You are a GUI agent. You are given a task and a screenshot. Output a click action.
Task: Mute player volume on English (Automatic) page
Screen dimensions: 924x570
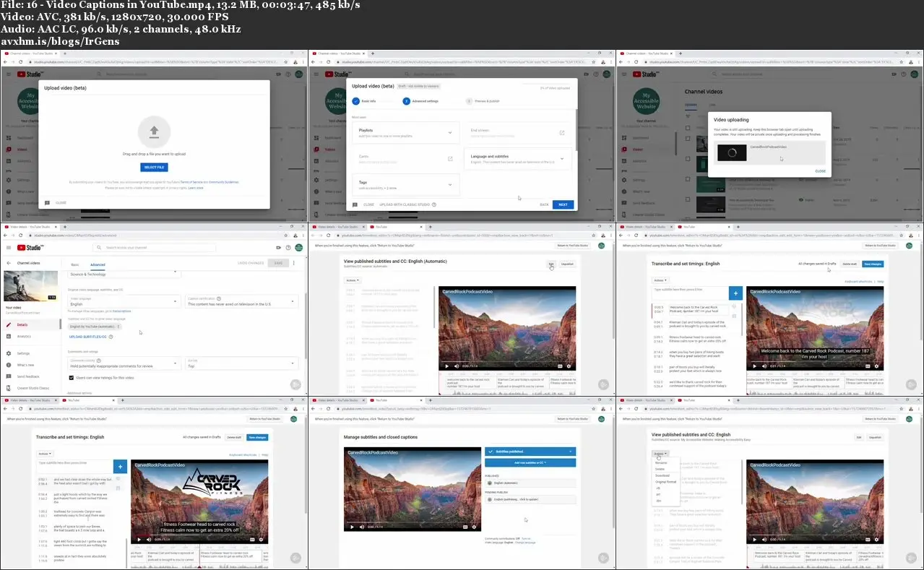click(456, 366)
